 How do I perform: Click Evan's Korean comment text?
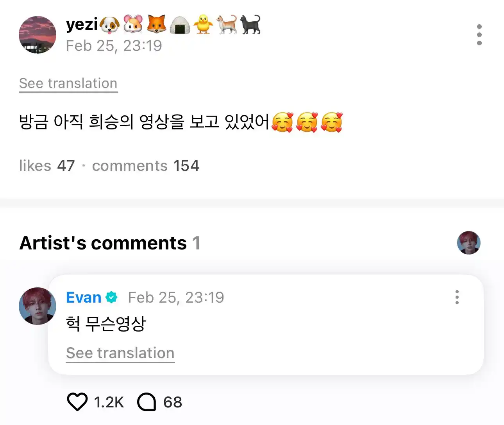click(106, 323)
